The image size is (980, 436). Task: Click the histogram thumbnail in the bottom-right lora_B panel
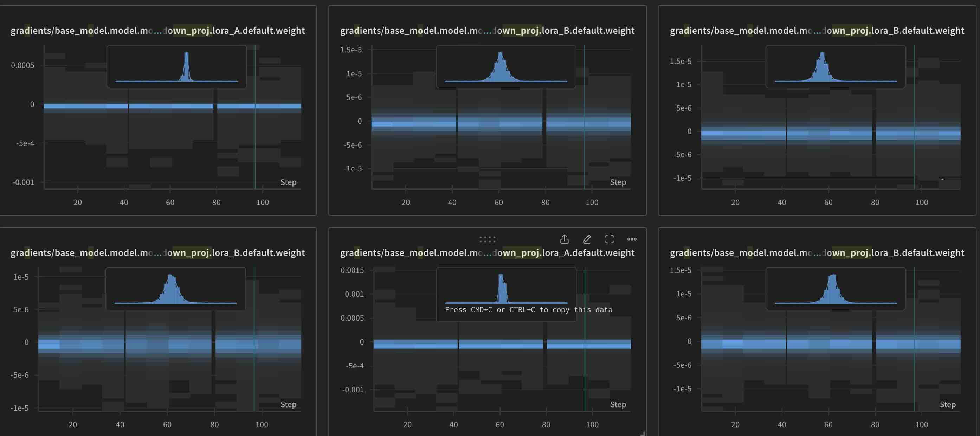836,289
